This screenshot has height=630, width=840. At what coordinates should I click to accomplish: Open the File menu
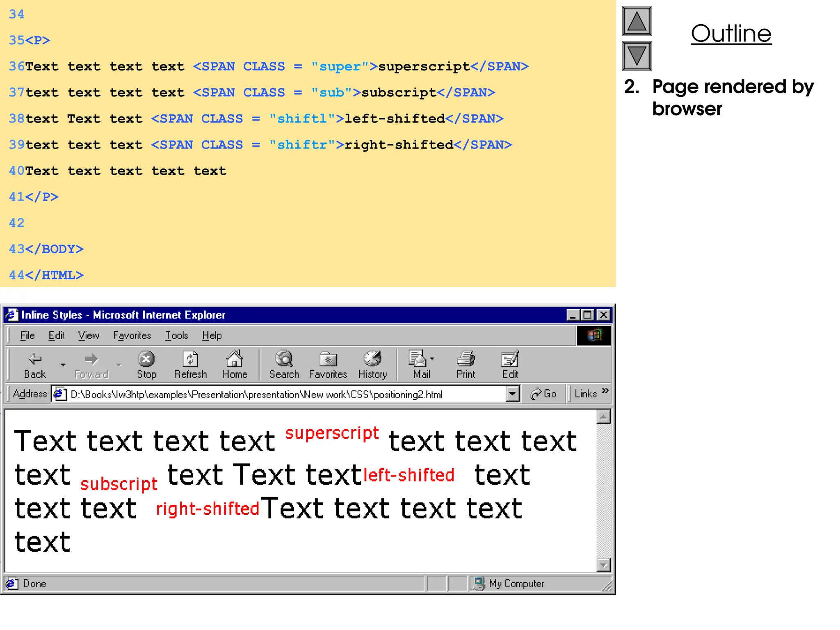[x=27, y=336]
